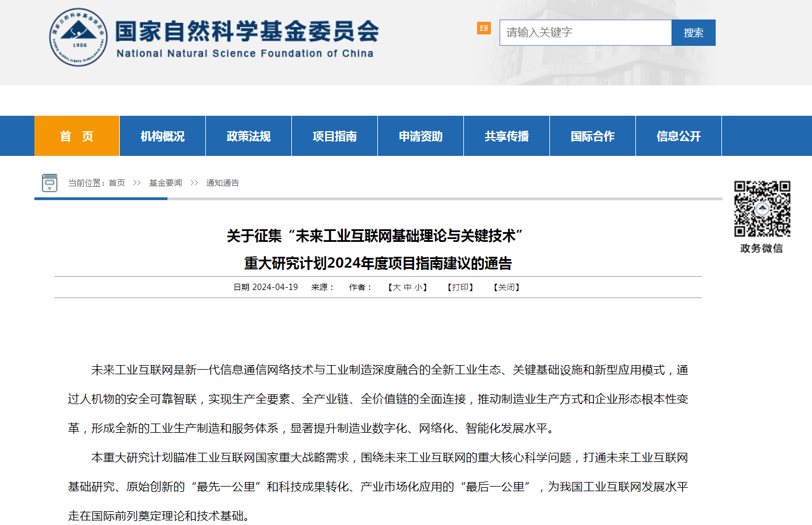812x525 pixels.
Task: Focus the 请输入关键字 search field
Action: coord(585,33)
